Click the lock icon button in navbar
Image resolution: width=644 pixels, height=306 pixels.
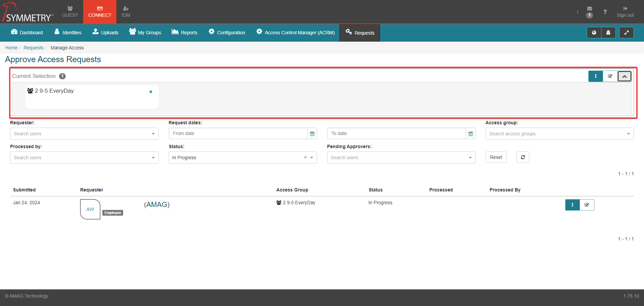click(608, 33)
